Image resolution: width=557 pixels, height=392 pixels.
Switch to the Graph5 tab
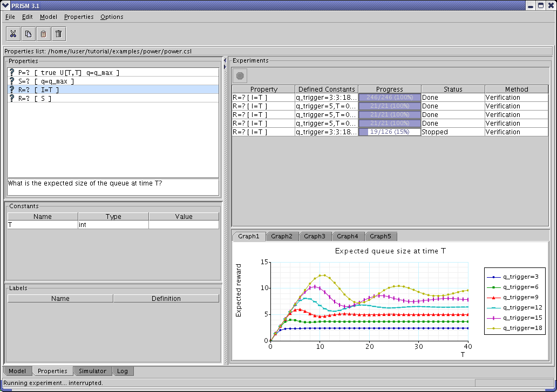click(x=380, y=236)
